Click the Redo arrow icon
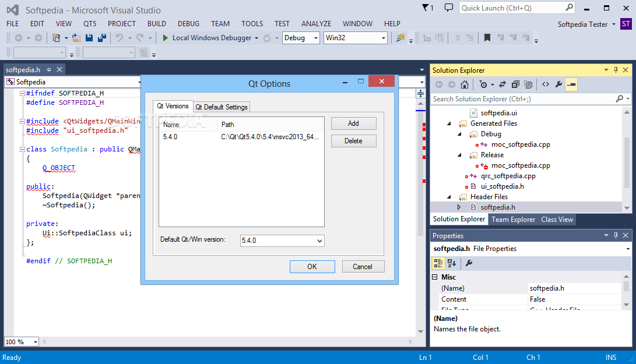 tap(140, 38)
